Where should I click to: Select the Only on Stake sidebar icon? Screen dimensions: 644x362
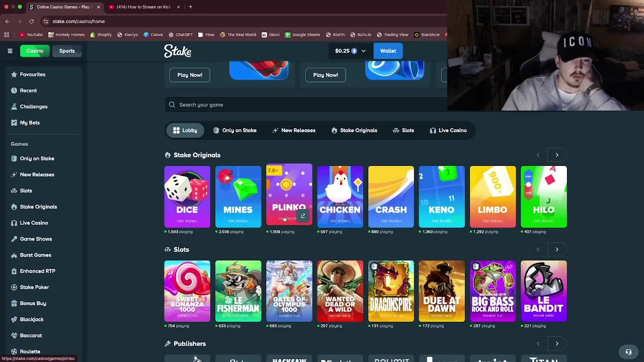[14, 158]
